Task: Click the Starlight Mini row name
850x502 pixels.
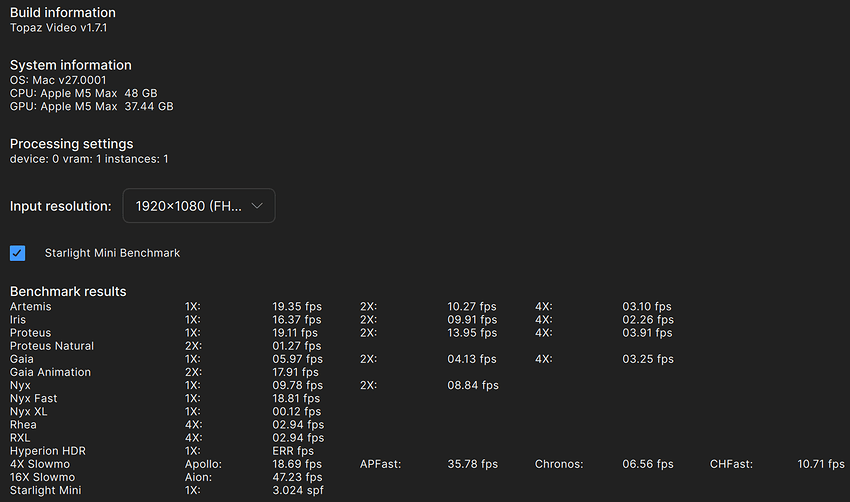Action: pyautogui.click(x=46, y=490)
